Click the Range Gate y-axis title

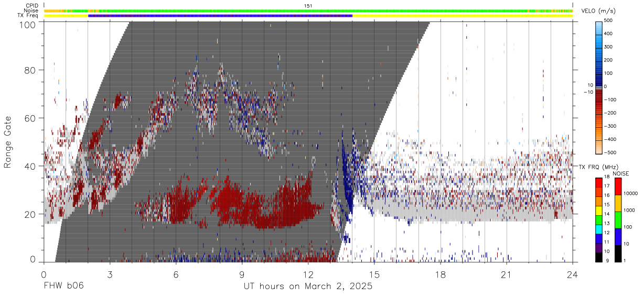[8, 142]
